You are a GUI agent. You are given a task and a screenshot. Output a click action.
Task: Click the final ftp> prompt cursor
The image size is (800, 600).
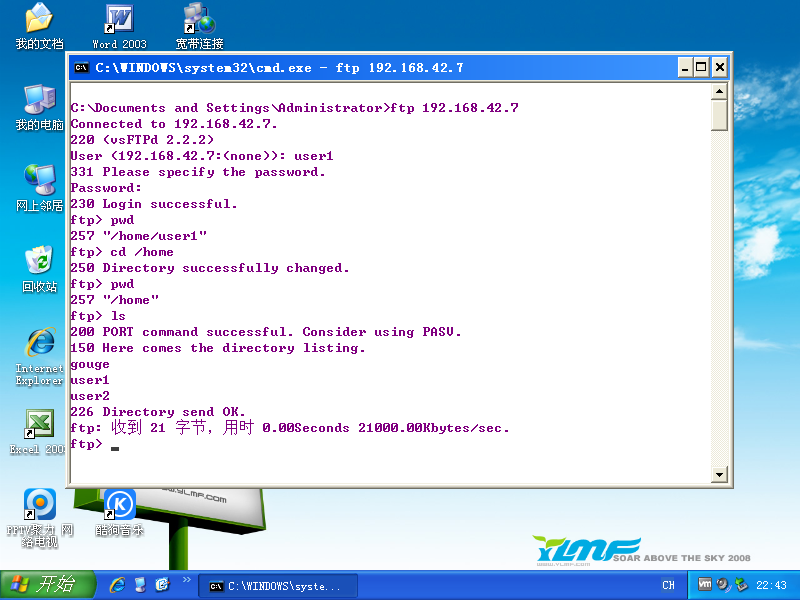(115, 448)
